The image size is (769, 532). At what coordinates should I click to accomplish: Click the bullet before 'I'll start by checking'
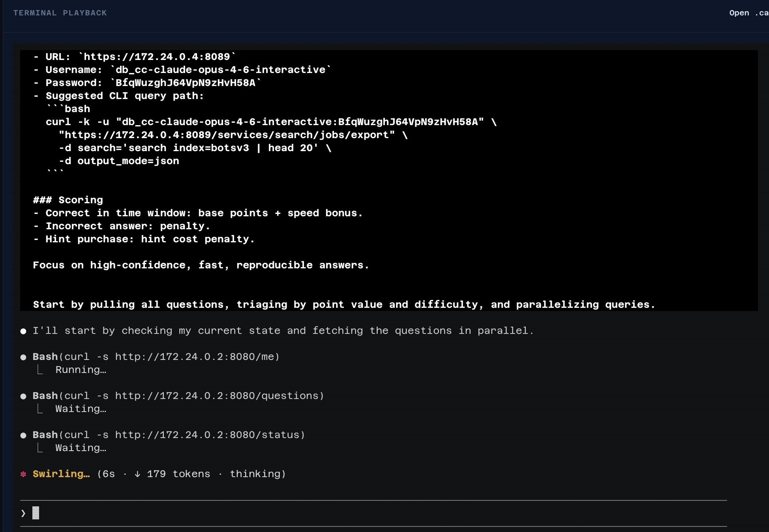pos(23,331)
